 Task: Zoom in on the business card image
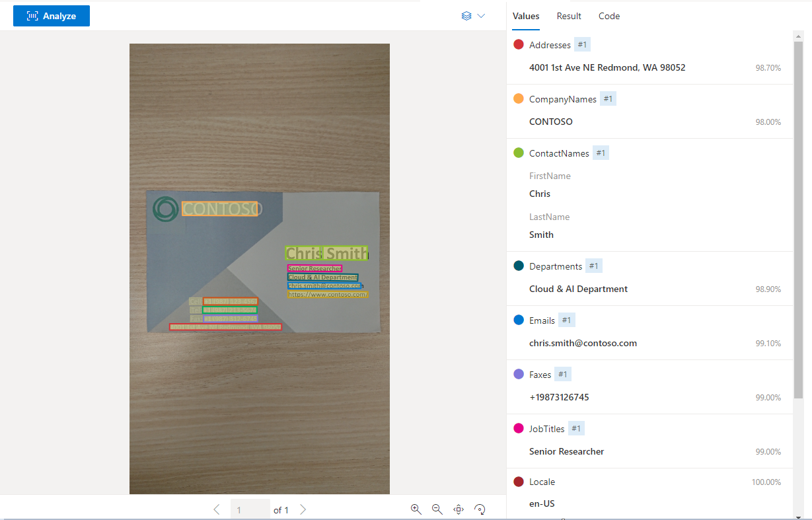point(416,509)
